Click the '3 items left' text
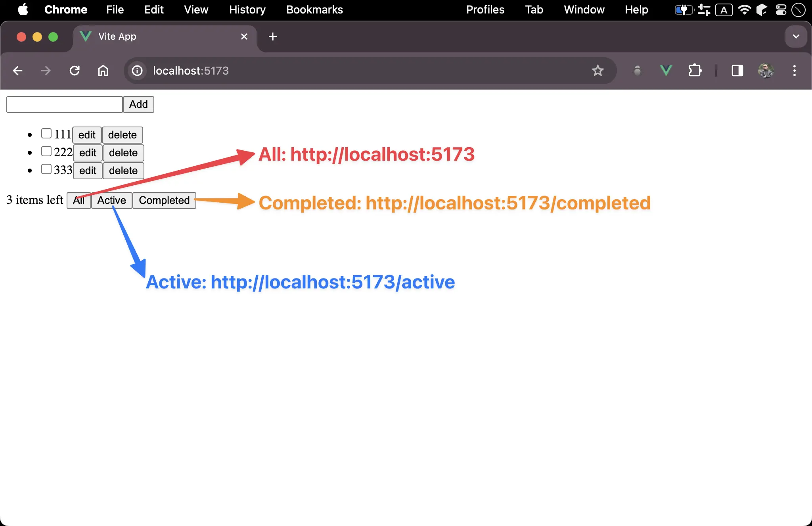812x526 pixels. pos(35,200)
